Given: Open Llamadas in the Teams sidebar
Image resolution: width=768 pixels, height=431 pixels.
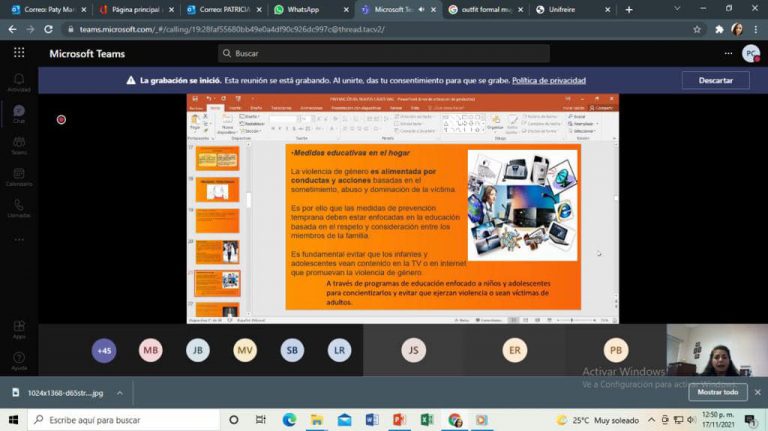Looking at the screenshot, I should pyautogui.click(x=18, y=208).
